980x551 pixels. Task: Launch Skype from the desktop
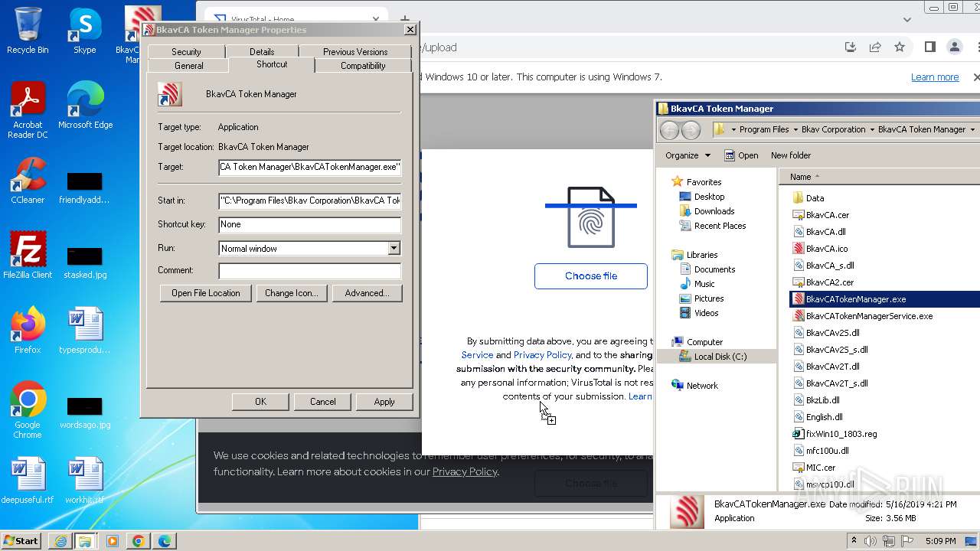85,31
